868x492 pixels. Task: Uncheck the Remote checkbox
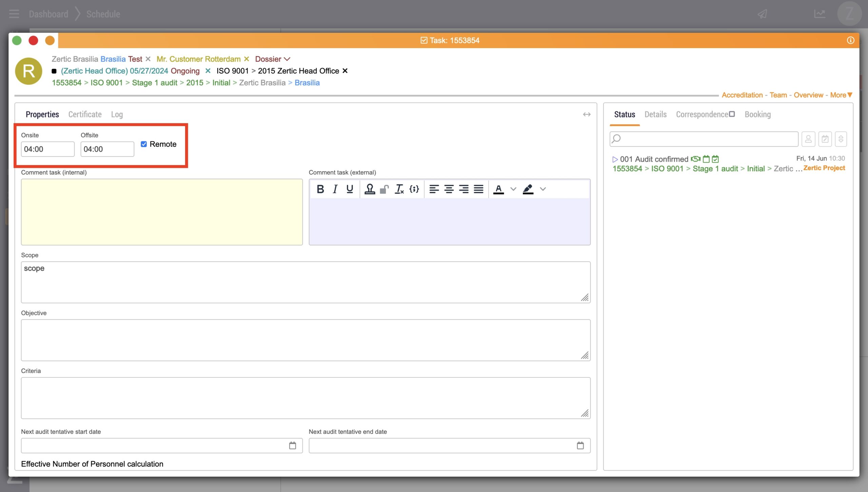[x=144, y=144]
